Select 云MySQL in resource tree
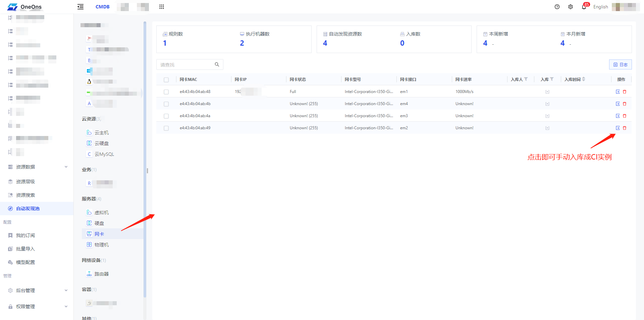 [104, 154]
